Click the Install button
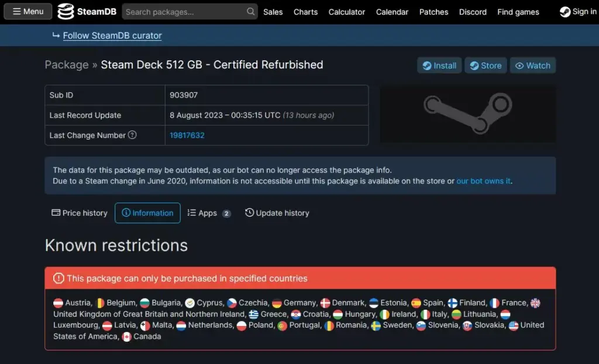Image resolution: width=599 pixels, height=364 pixels. (439, 65)
